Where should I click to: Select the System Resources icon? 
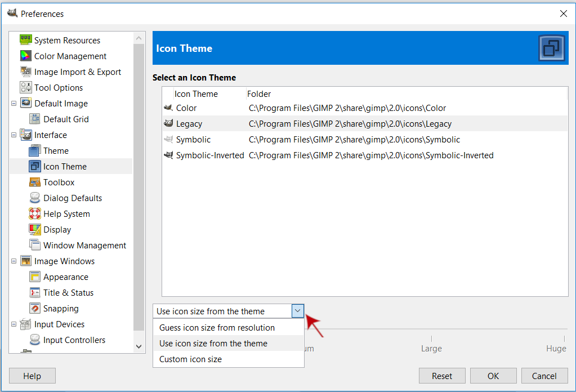click(26, 40)
